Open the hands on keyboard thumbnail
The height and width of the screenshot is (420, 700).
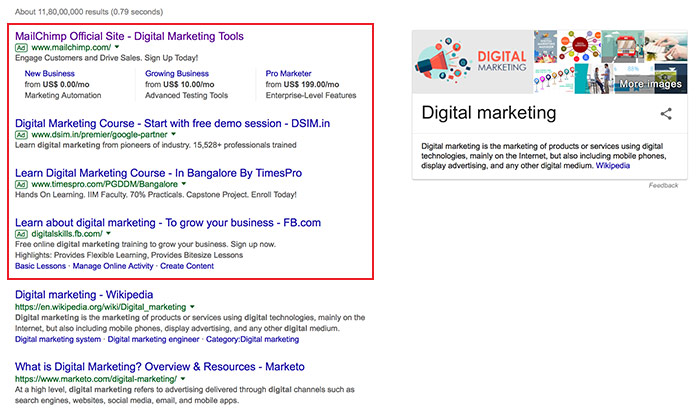[666, 46]
